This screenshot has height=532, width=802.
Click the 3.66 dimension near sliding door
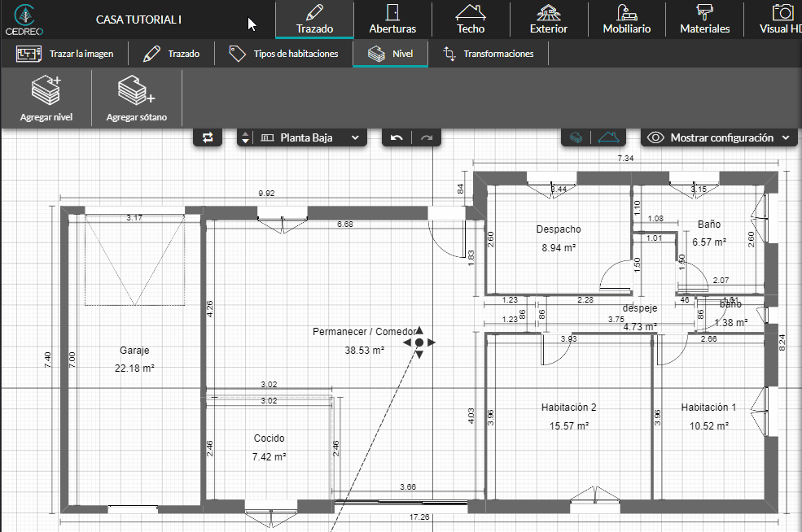pyautogui.click(x=408, y=487)
